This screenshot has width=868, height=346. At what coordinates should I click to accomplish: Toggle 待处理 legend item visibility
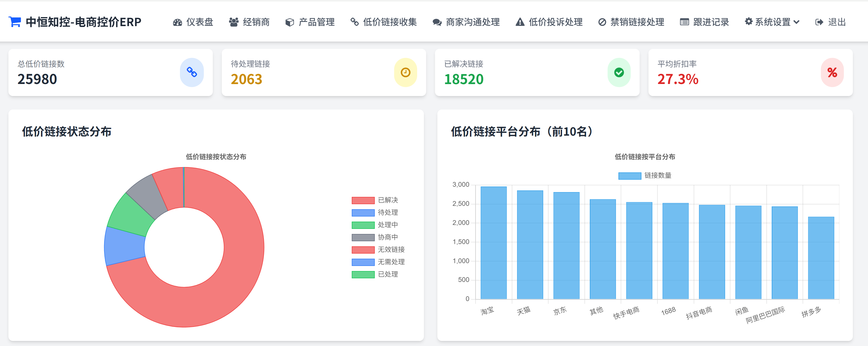tap(387, 212)
